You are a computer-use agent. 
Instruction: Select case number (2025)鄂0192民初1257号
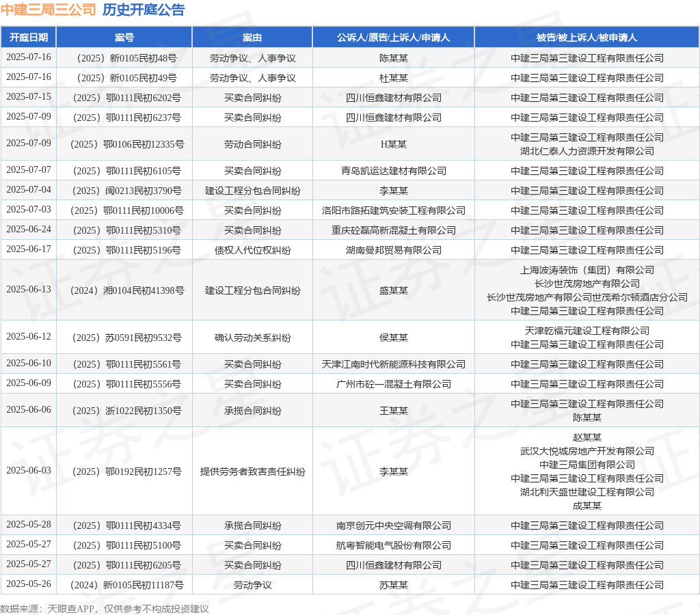[126, 471]
